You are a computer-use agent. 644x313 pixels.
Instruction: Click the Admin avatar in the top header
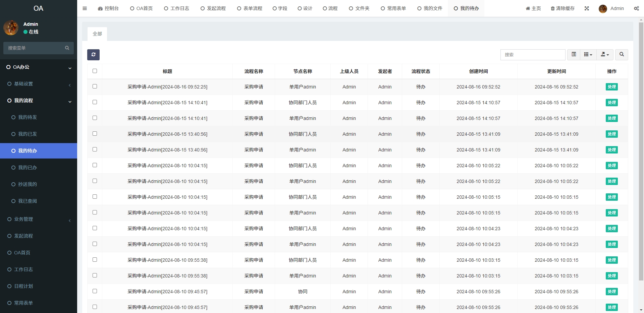click(x=603, y=9)
